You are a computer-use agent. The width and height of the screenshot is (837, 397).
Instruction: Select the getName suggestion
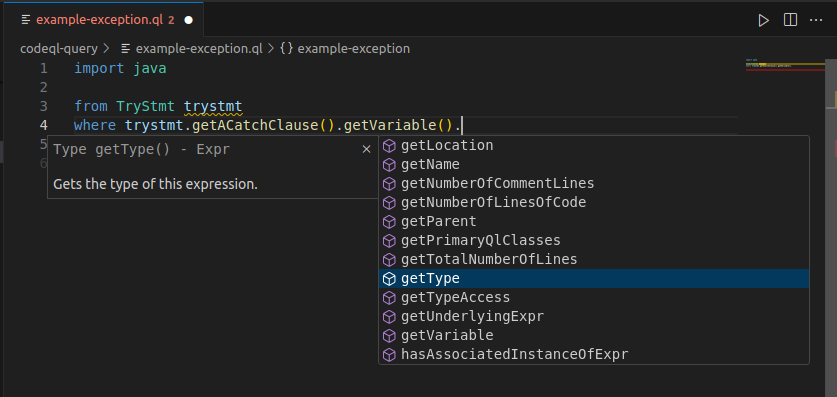point(594,164)
